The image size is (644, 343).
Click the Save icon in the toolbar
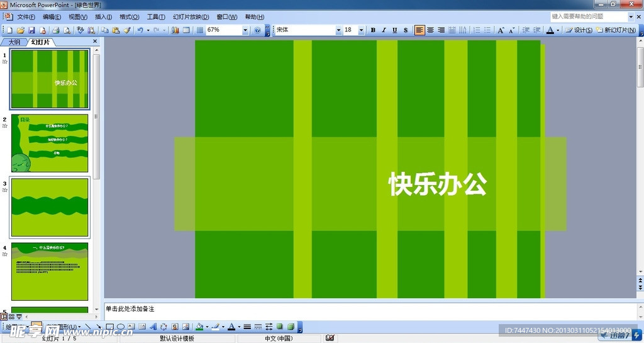(x=31, y=30)
